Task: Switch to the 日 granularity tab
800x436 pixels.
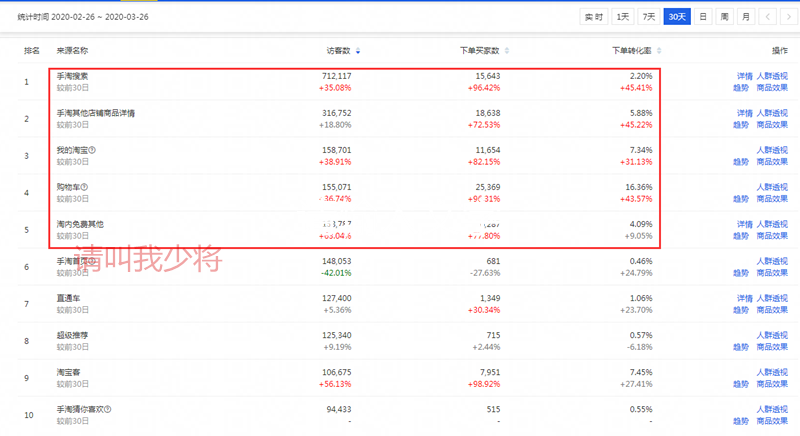Action: point(704,17)
